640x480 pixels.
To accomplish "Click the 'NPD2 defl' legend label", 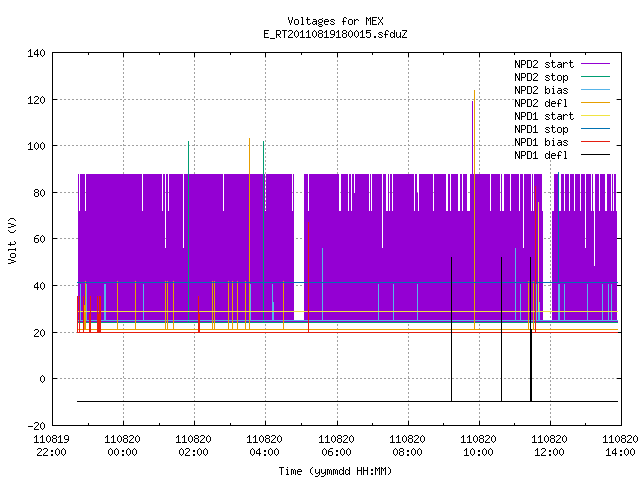I will coord(541,103).
